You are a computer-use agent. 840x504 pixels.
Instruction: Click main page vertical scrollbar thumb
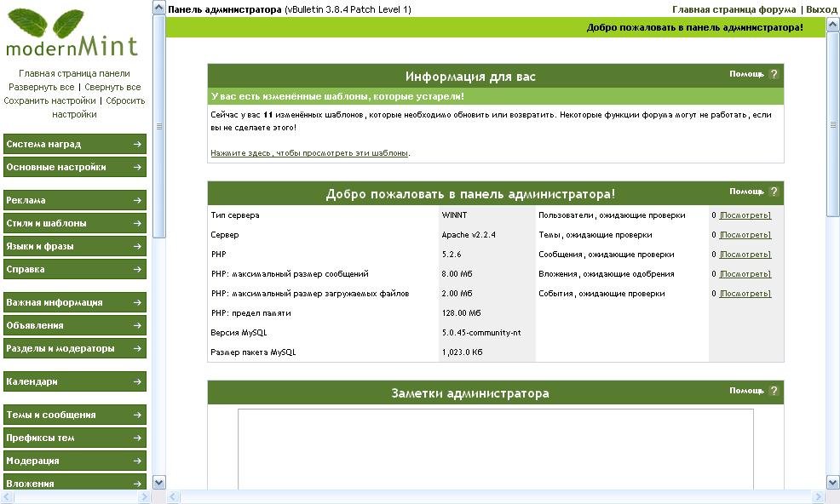(833, 124)
